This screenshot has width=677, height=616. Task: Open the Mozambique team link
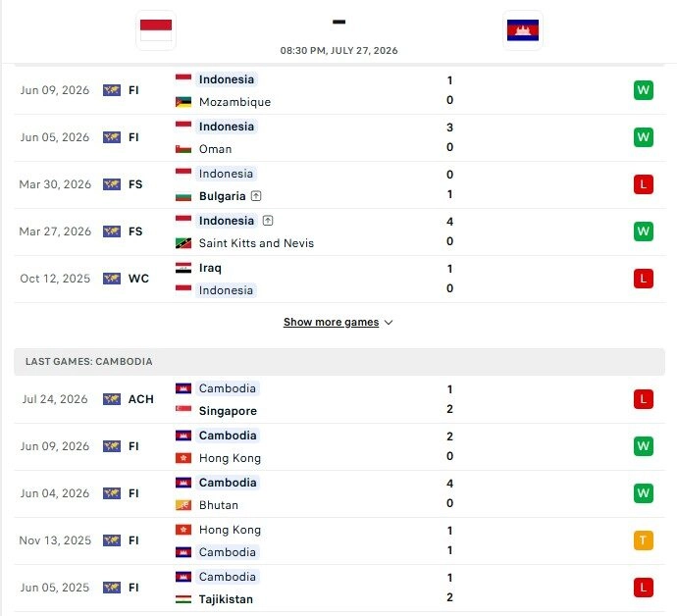(x=234, y=102)
